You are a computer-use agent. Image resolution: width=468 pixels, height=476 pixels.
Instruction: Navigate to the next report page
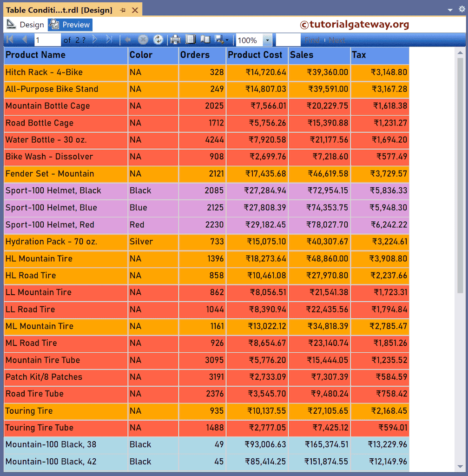coord(94,40)
